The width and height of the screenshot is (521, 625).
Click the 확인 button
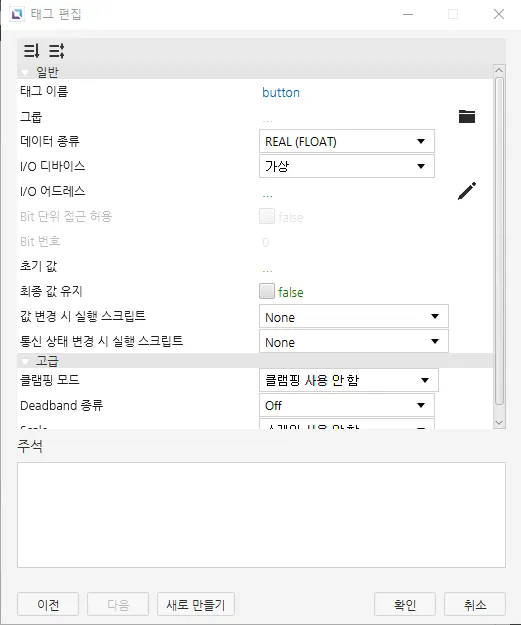click(405, 604)
